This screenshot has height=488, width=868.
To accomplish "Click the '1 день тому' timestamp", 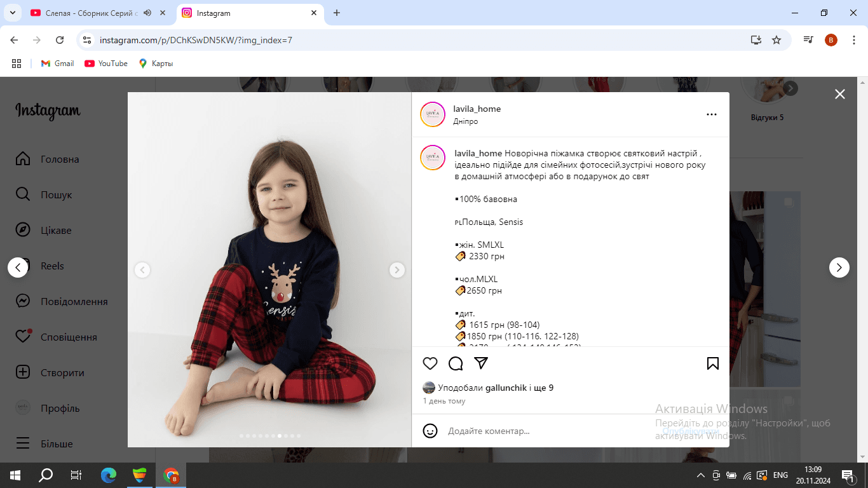I will point(444,401).
